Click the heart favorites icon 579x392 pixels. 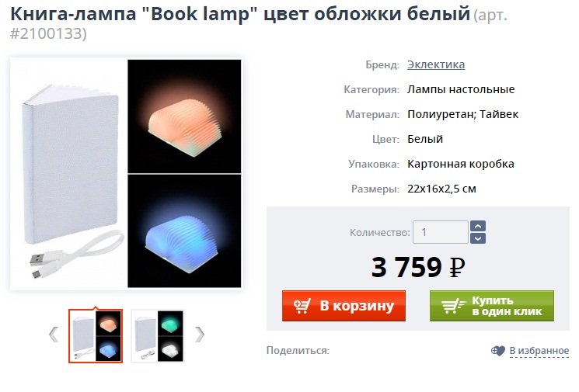click(497, 351)
